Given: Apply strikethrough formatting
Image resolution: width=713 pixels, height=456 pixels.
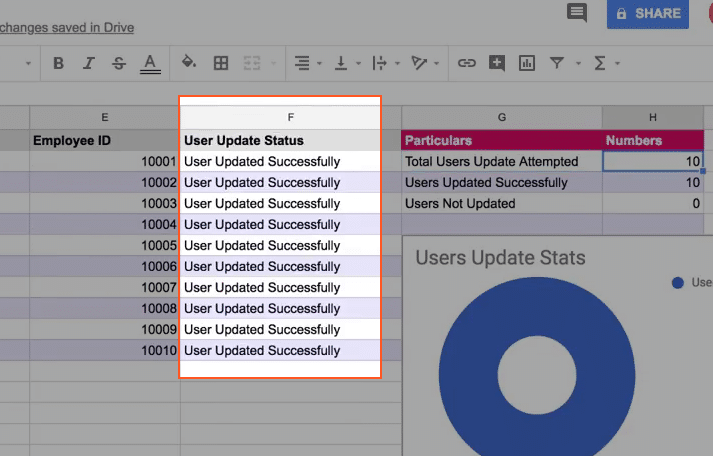Looking at the screenshot, I should tap(119, 63).
